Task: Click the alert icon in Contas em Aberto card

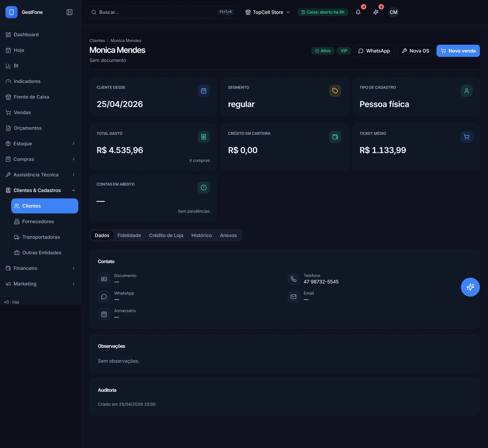Action: click(x=204, y=188)
